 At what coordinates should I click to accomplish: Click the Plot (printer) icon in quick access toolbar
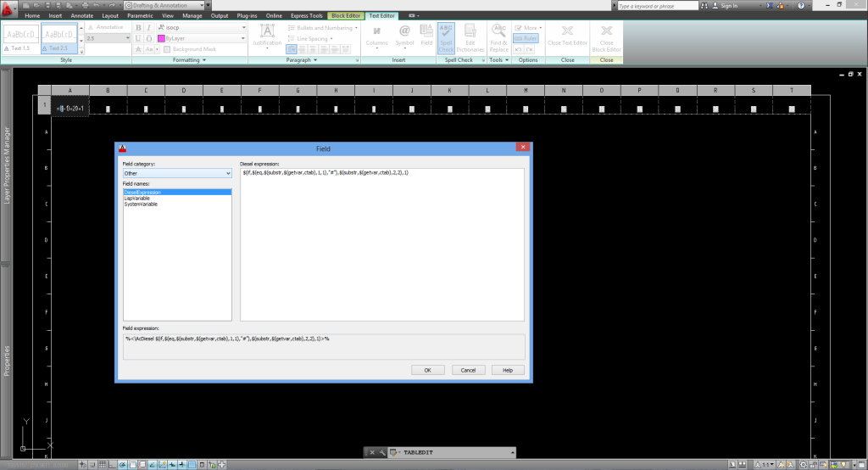pyautogui.click(x=86, y=5)
